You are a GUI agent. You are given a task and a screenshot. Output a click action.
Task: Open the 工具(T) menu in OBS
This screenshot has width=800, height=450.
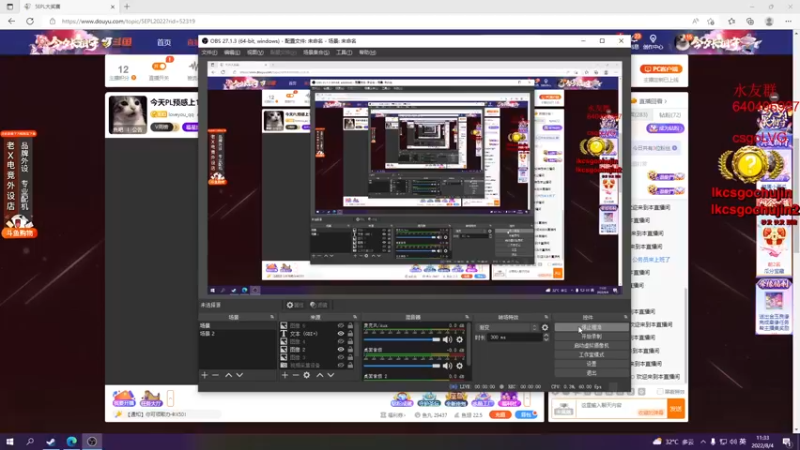pos(344,52)
